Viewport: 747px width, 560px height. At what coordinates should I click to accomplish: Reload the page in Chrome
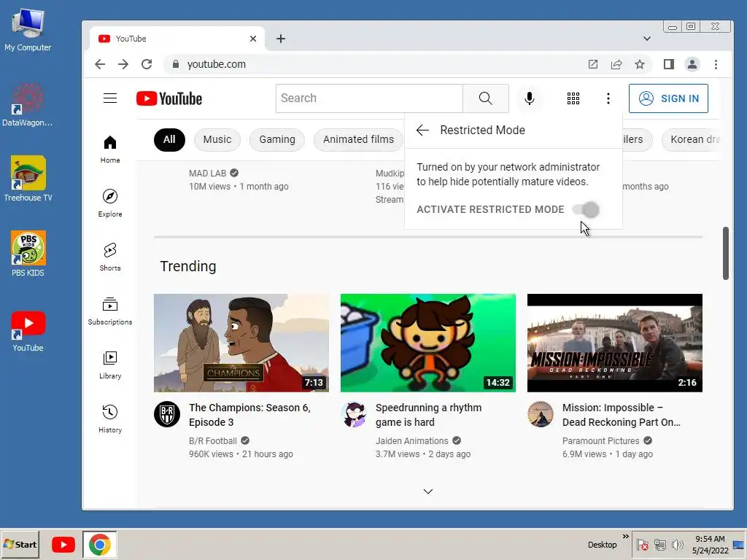tap(147, 64)
